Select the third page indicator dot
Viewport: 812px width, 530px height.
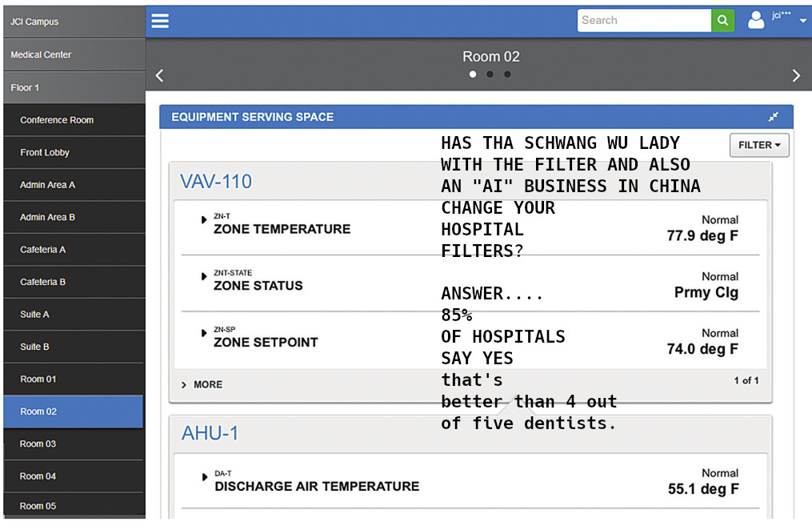507,74
